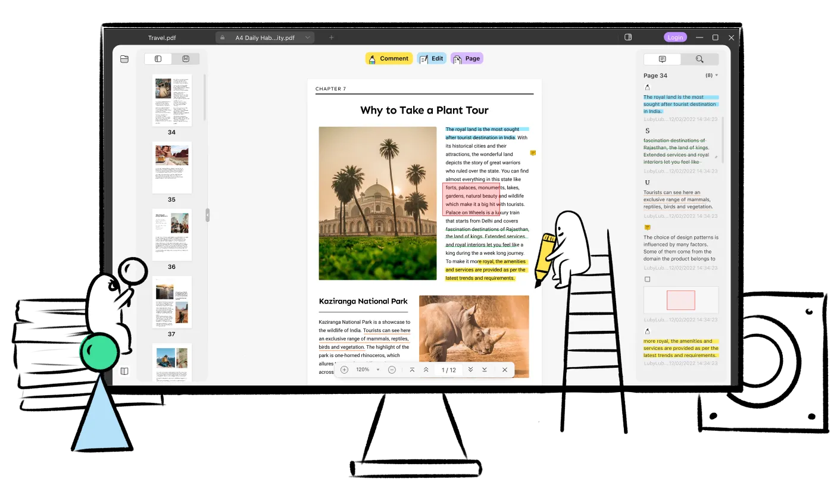Show the page thumbnails panel

point(158,59)
